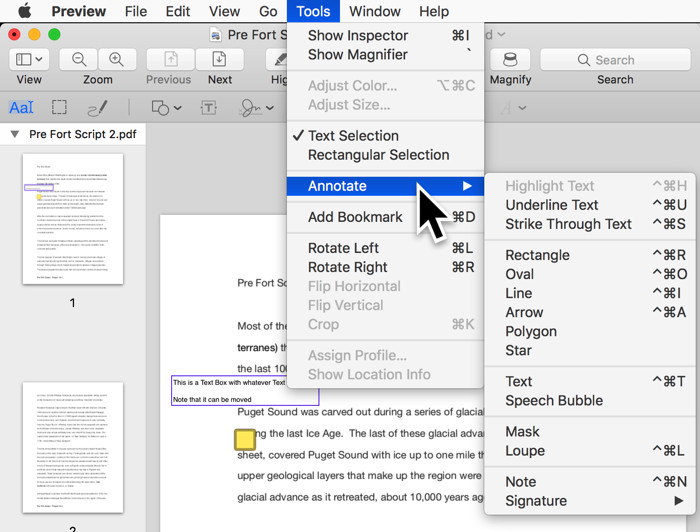
Task: Add a Note annotation from submenu
Action: (590, 482)
